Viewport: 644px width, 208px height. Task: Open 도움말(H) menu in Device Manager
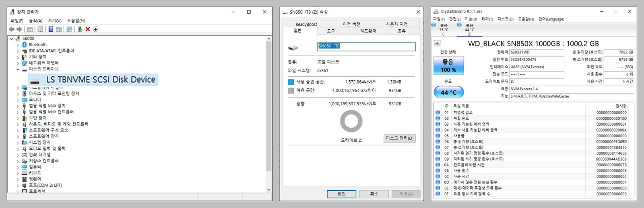[x=76, y=21]
